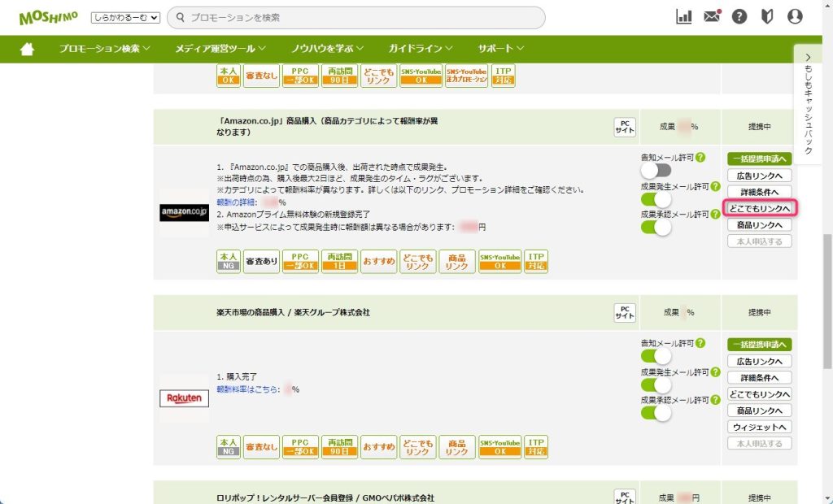The image size is (833, 504).
Task: Click help icon beside Amazon 告知メール許可
Action: point(700,158)
